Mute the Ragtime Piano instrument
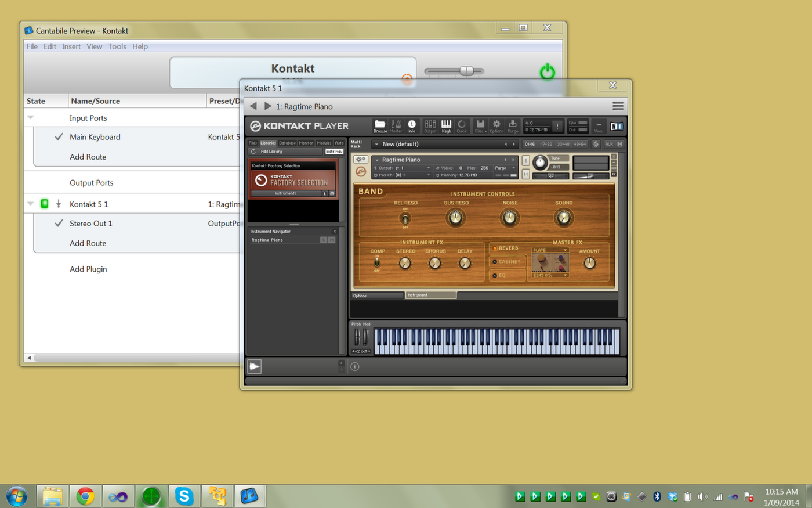Viewport: 812px width, 508px height. tap(526, 174)
